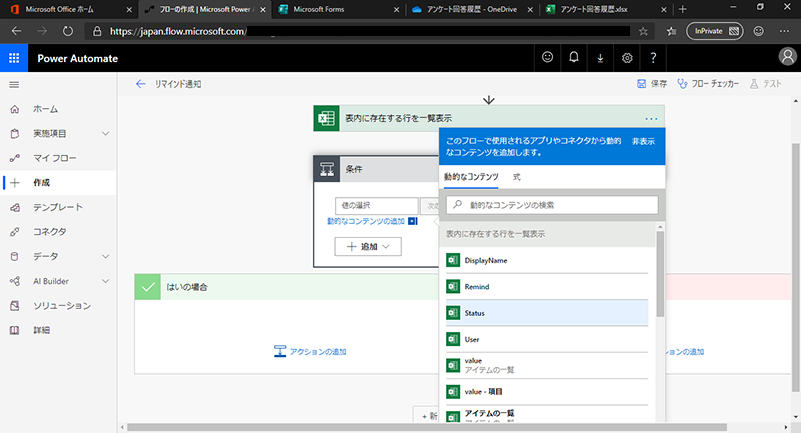The width and height of the screenshot is (801, 433).
Task: Select the value アイテムの一覧 item
Action: (x=547, y=365)
